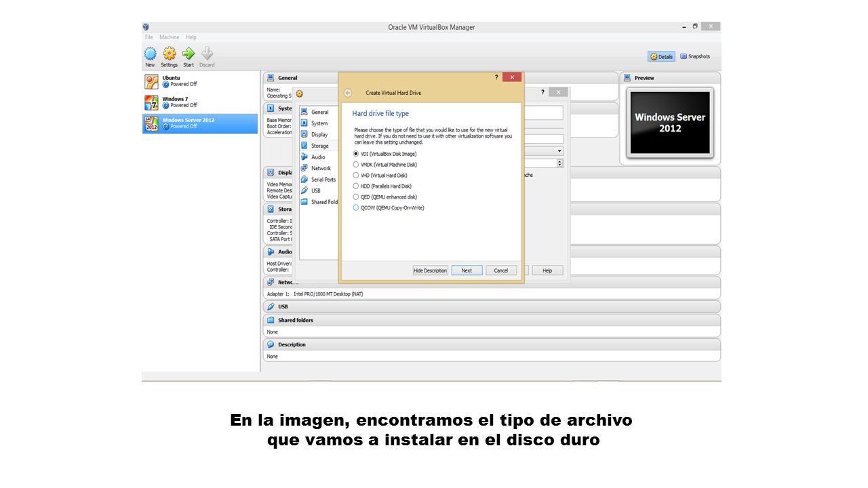Click the Audio section speaker icon in details
This screenshot has width=868, height=488.
[271, 251]
